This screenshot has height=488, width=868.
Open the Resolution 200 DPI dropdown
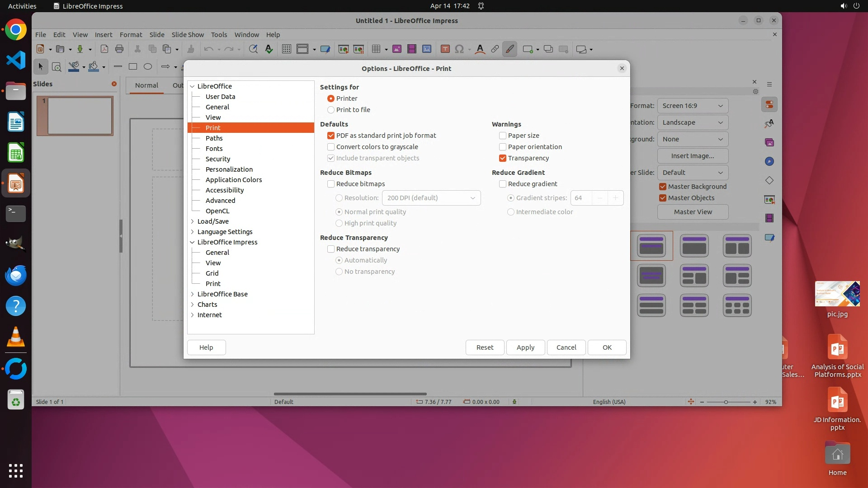click(431, 198)
